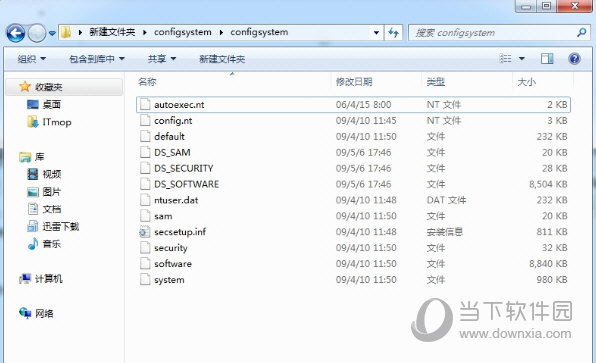This screenshot has width=596, height=363.
Task: Sort by the 大小 column header
Action: point(526,82)
